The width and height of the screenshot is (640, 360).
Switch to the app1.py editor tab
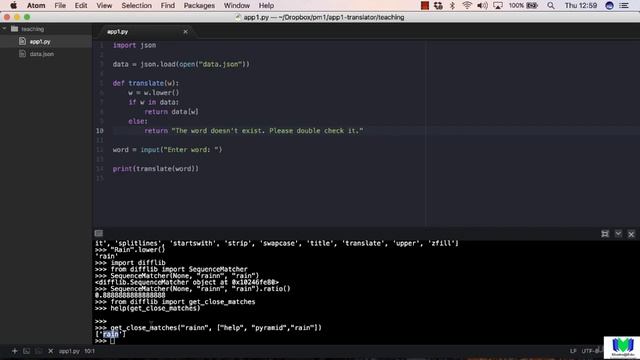pos(118,31)
